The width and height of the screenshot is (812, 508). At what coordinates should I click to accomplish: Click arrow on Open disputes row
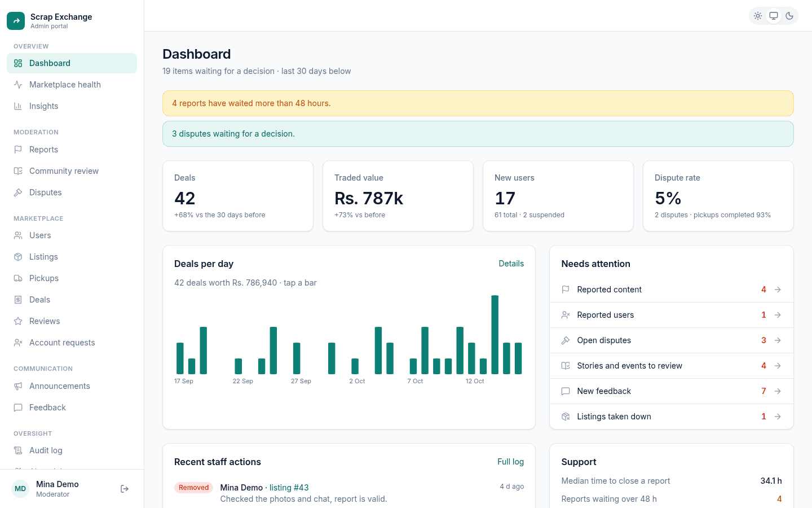pos(778,340)
